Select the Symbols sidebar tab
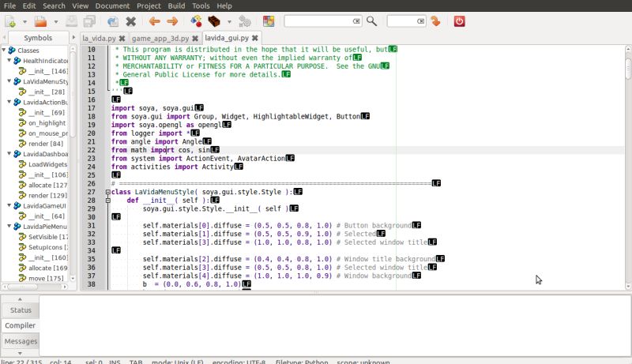This screenshot has height=364, width=632. (x=38, y=38)
